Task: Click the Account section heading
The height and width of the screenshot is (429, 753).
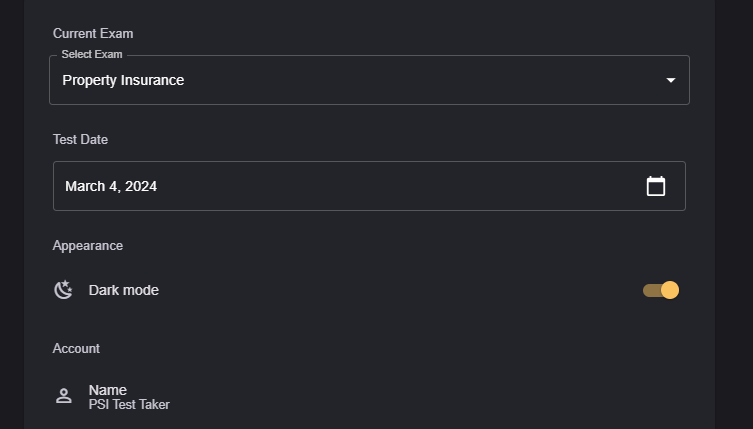Action: click(76, 348)
